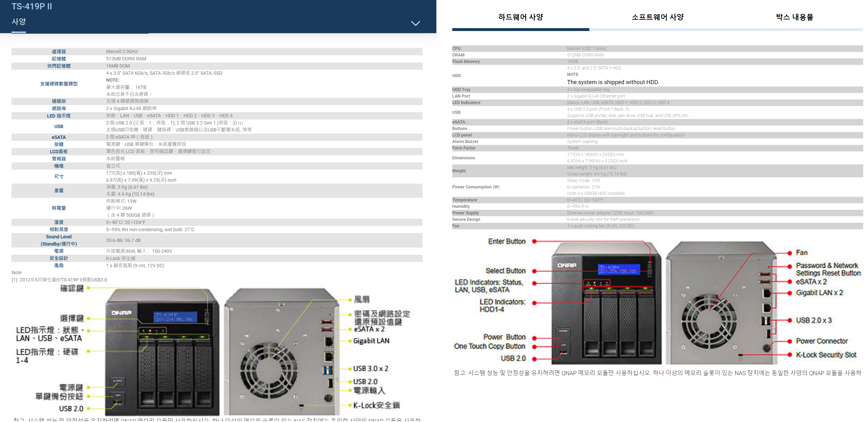Click the rear fan in left diagram
The image size is (868, 422).
click(269, 370)
